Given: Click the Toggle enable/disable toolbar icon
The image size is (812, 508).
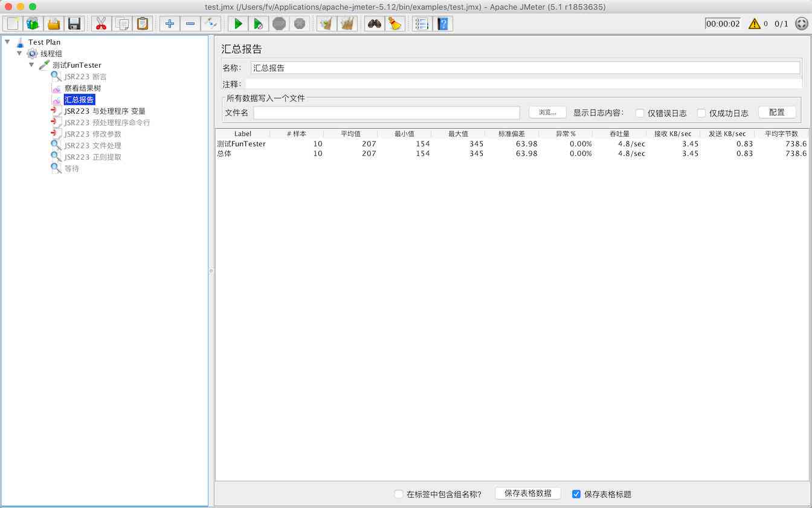Looking at the screenshot, I should click(211, 24).
